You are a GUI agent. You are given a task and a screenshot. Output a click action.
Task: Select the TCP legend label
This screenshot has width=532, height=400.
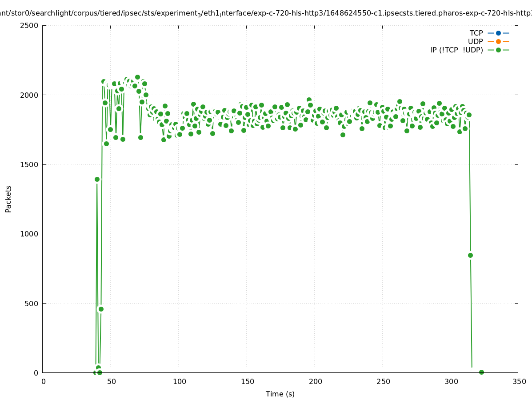click(x=476, y=33)
